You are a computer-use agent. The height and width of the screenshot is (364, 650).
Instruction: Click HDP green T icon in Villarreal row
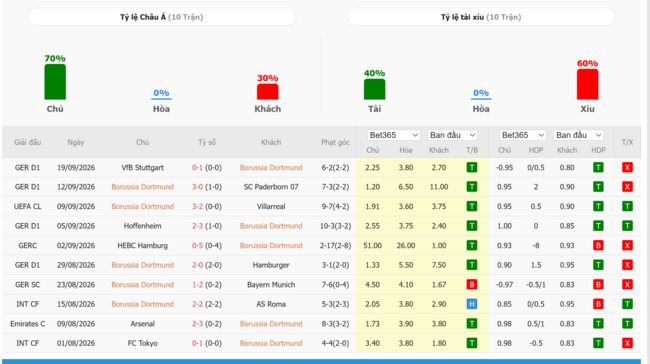pyautogui.click(x=598, y=206)
